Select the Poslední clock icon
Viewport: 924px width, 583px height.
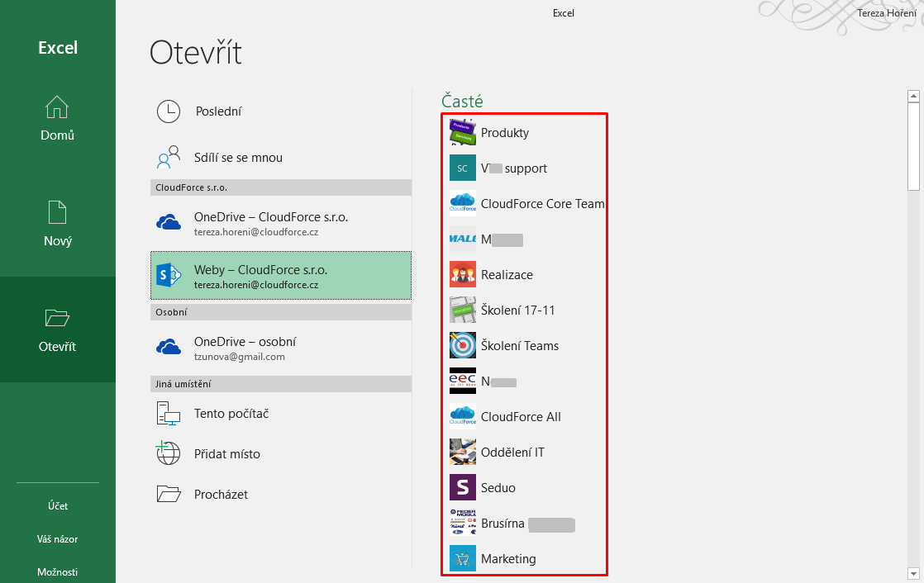point(169,111)
